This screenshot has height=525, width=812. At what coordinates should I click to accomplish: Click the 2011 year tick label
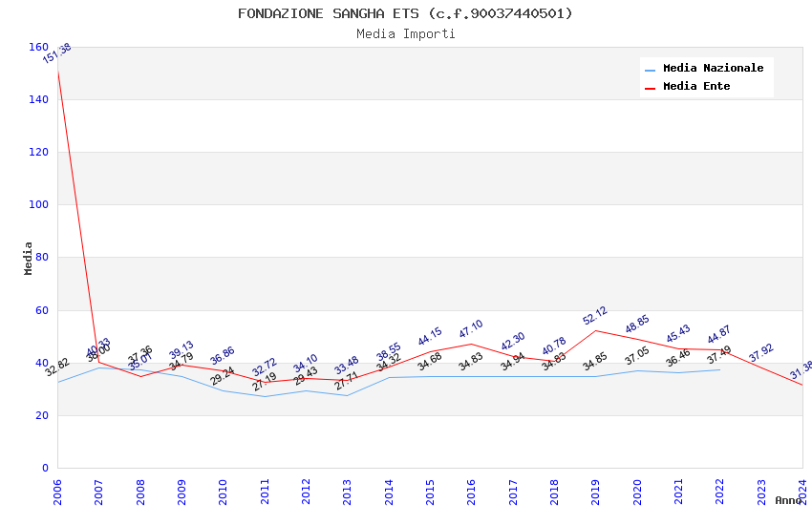point(264,492)
